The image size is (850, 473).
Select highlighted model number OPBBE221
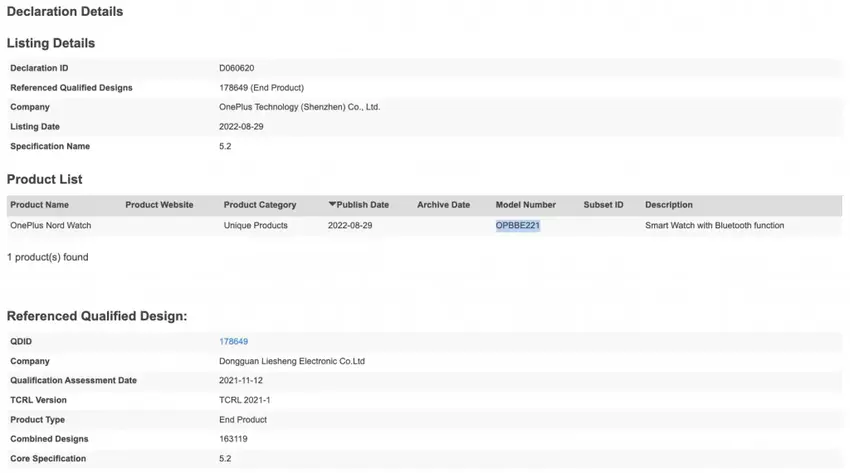tap(518, 226)
